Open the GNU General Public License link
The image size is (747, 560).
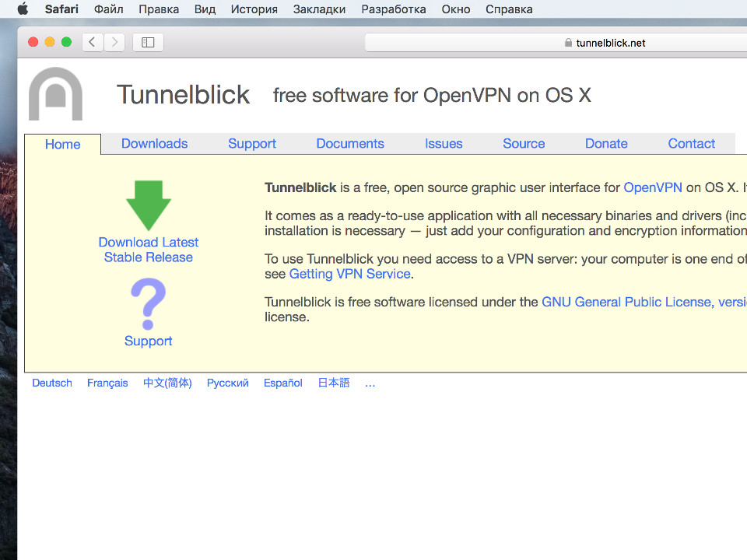[x=644, y=302]
